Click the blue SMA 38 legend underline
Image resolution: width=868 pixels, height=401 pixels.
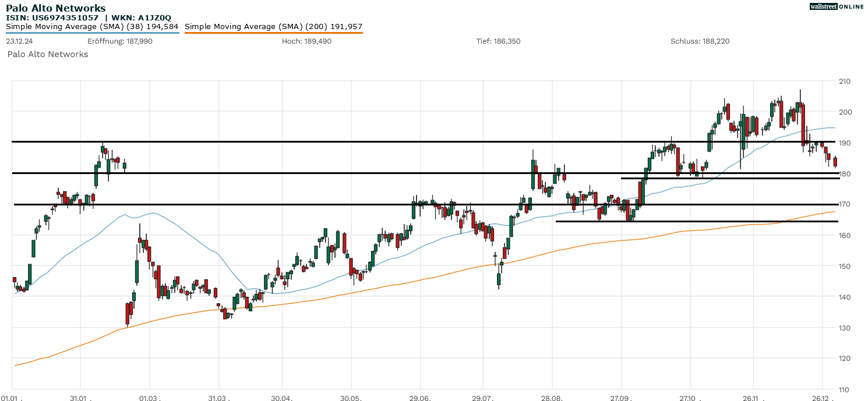(x=92, y=33)
